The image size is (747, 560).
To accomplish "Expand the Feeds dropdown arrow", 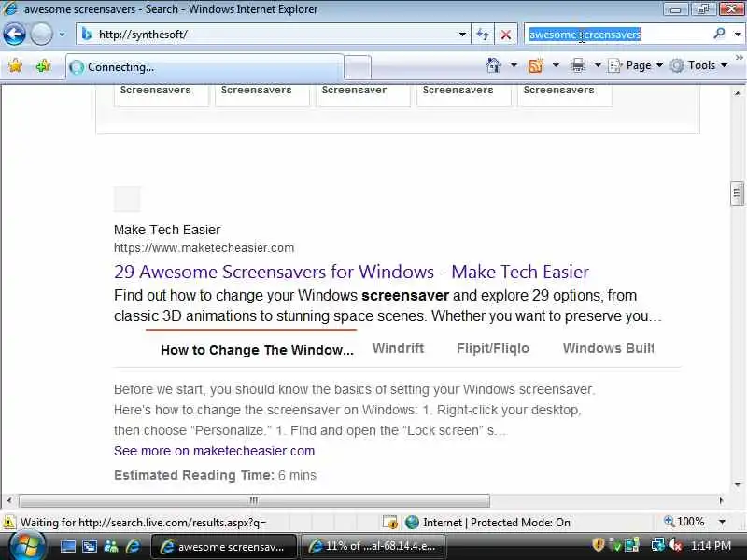I will pyautogui.click(x=556, y=65).
